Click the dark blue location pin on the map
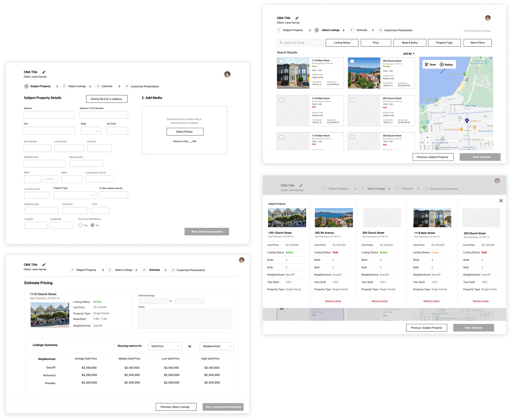Image resolution: width=512 pixels, height=420 pixels. tap(467, 120)
